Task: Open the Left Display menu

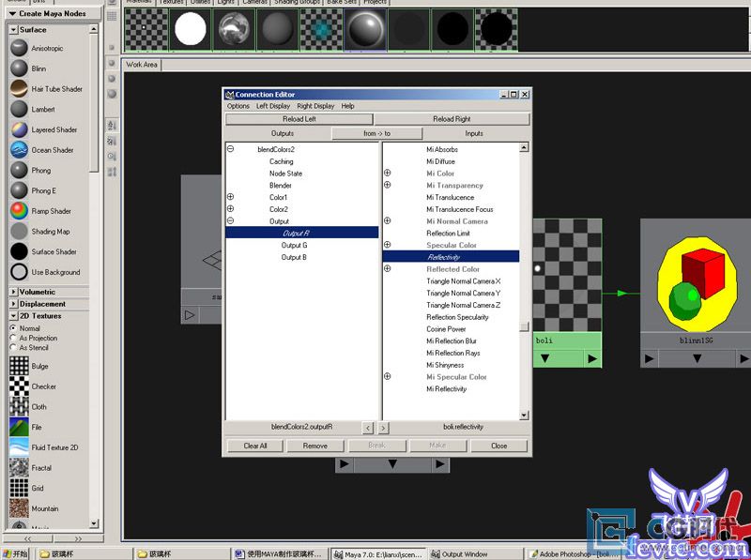Action: [273, 106]
